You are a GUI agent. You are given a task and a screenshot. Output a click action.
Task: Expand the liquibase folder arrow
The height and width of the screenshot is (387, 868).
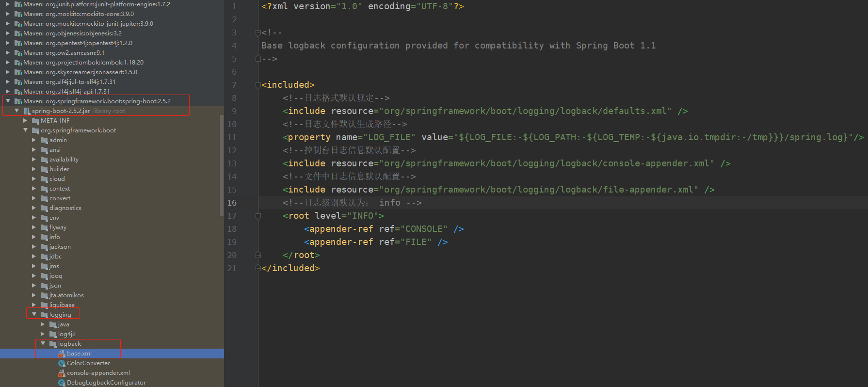[x=34, y=305]
